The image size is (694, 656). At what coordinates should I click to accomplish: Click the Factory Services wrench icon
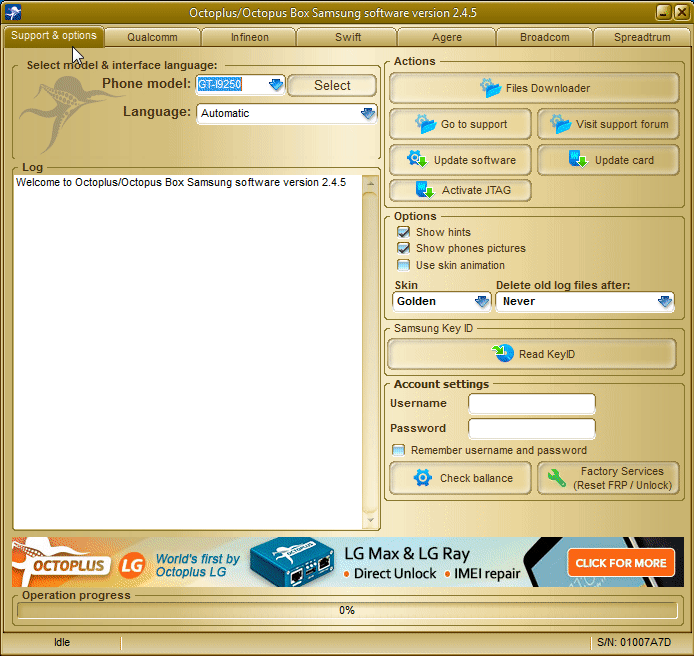click(557, 478)
